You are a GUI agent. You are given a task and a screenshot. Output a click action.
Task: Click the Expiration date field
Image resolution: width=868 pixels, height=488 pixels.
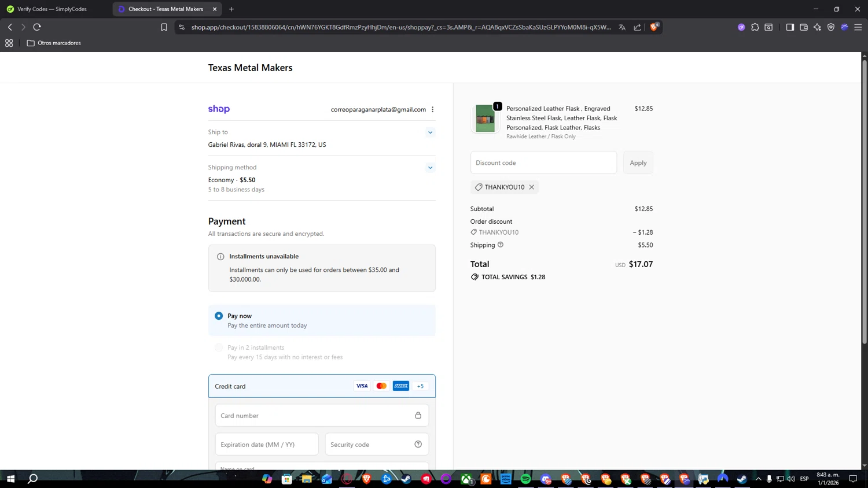click(267, 444)
